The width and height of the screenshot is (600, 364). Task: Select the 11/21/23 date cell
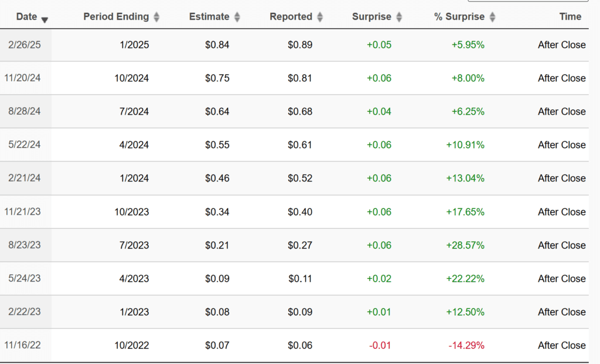pyautogui.click(x=22, y=211)
